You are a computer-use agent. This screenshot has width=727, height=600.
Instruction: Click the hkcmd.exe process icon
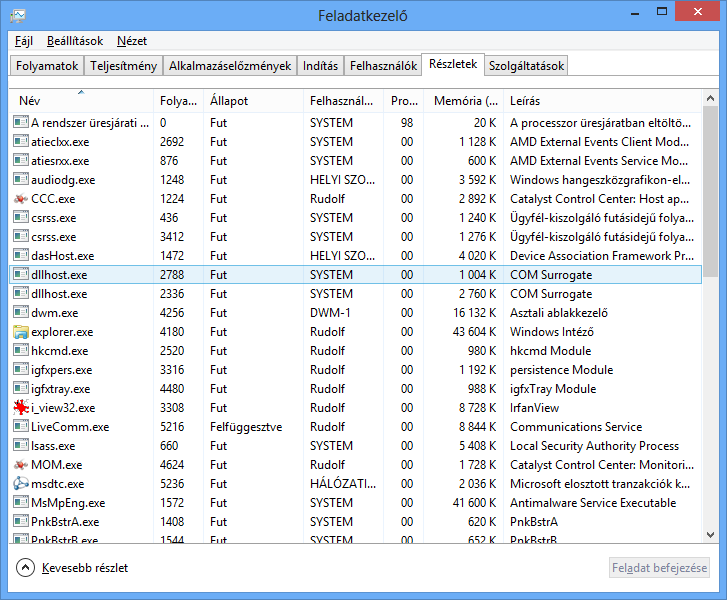coord(21,350)
